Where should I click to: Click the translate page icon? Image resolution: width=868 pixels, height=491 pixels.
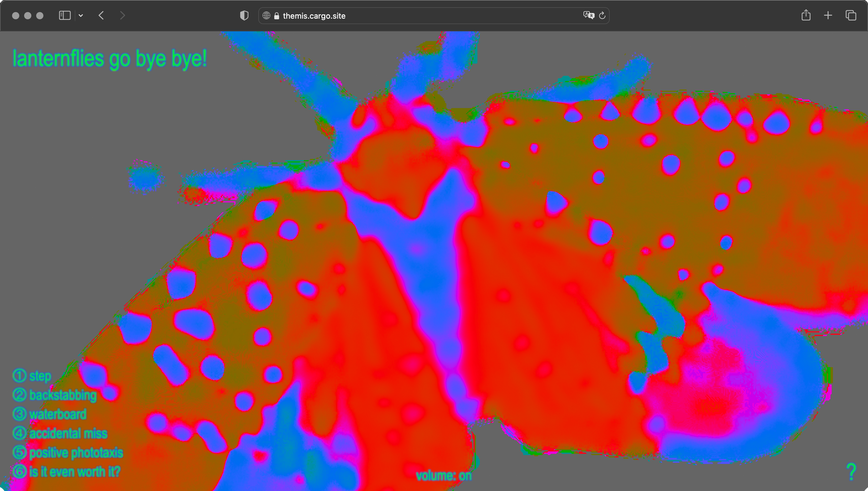588,15
